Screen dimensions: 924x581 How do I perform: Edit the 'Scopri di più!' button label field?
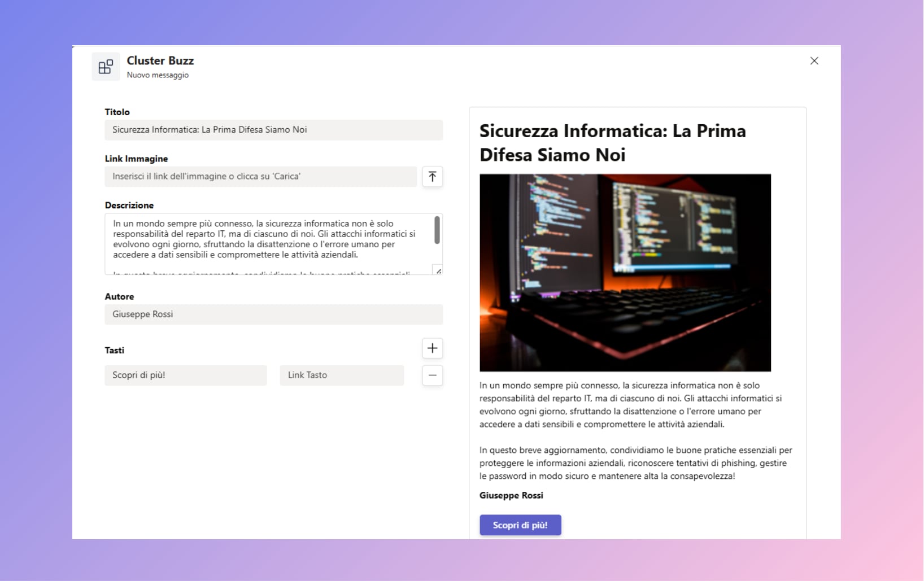pos(185,375)
